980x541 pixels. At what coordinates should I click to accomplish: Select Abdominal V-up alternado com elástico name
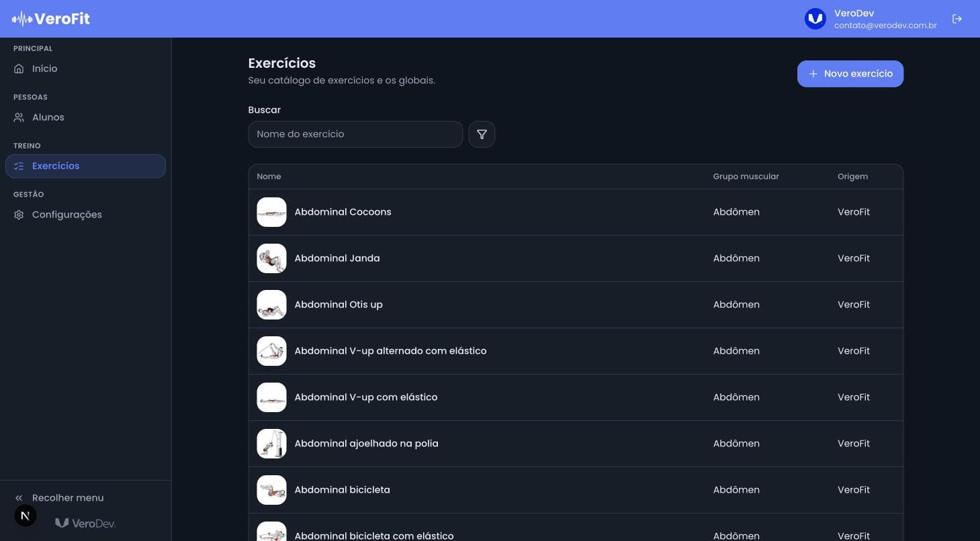390,351
